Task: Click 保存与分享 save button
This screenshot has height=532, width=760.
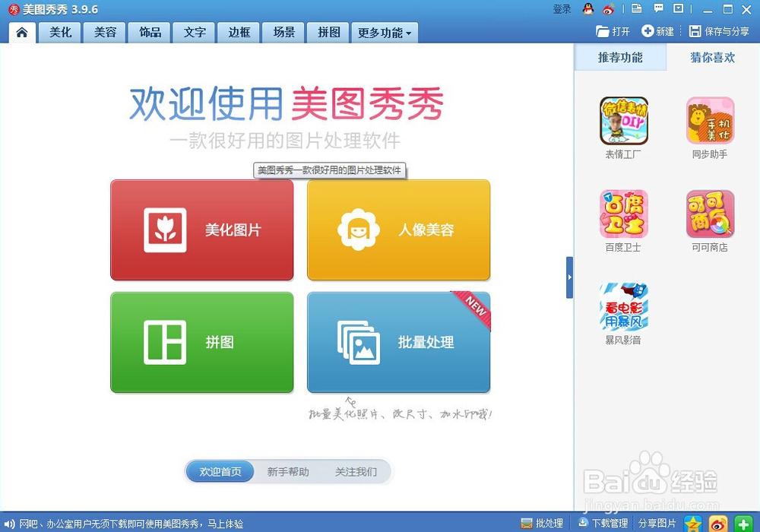Action: click(719, 31)
